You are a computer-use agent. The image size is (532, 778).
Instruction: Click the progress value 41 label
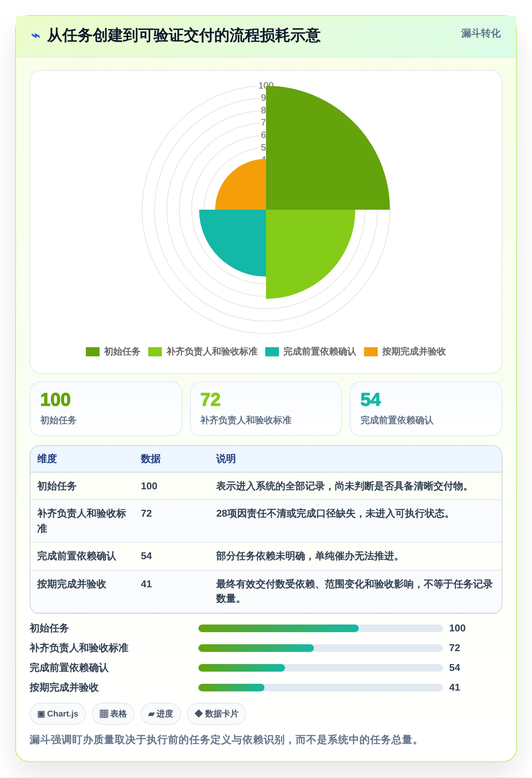pos(455,688)
